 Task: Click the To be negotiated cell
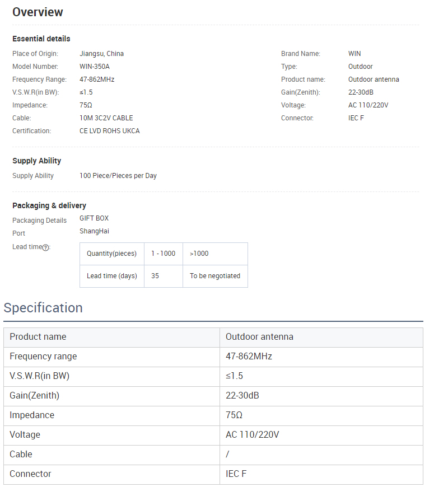pyautogui.click(x=215, y=276)
